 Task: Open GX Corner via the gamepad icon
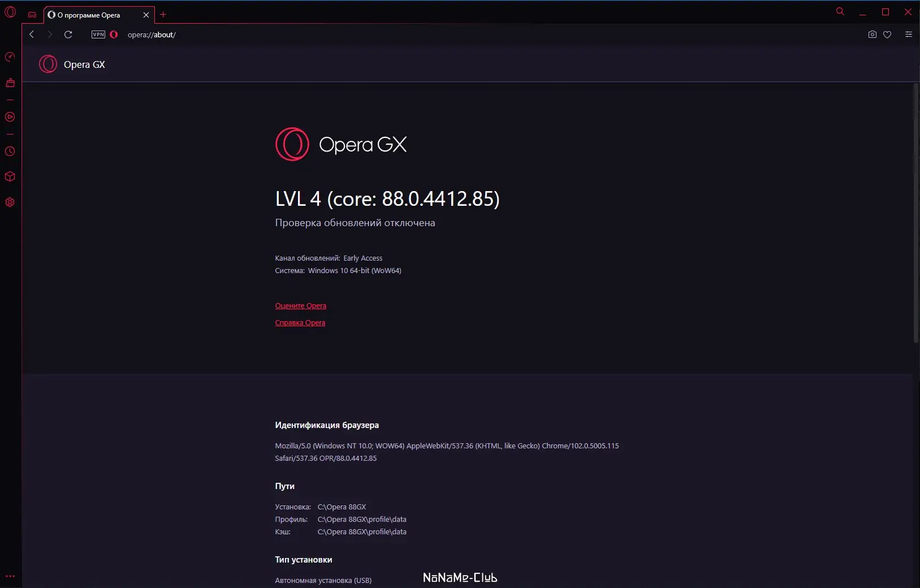click(x=32, y=15)
